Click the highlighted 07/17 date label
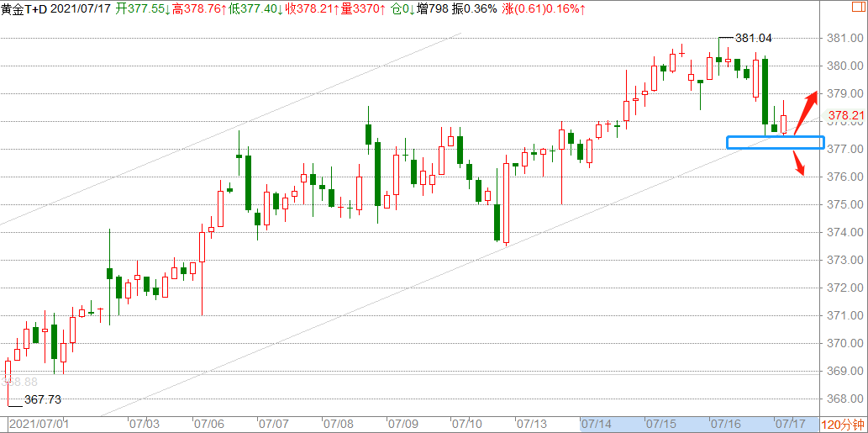Image resolution: width=868 pixels, height=433 pixels. pyautogui.click(x=789, y=425)
